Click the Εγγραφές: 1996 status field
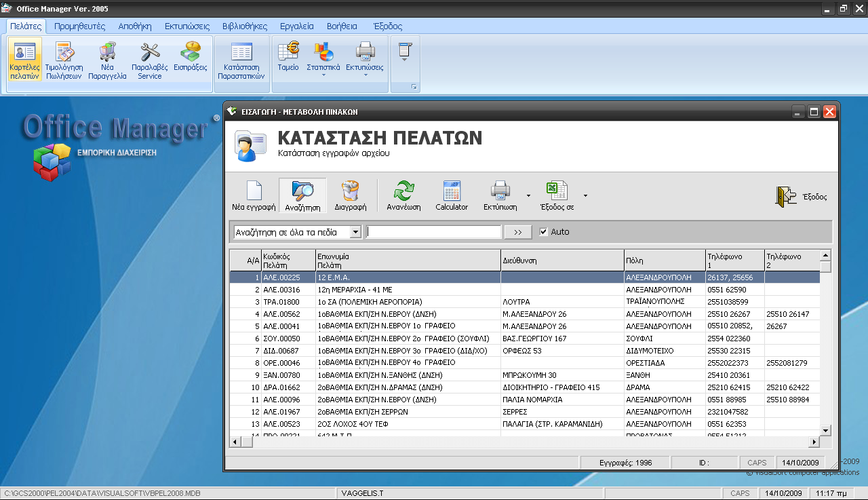 tap(625, 463)
